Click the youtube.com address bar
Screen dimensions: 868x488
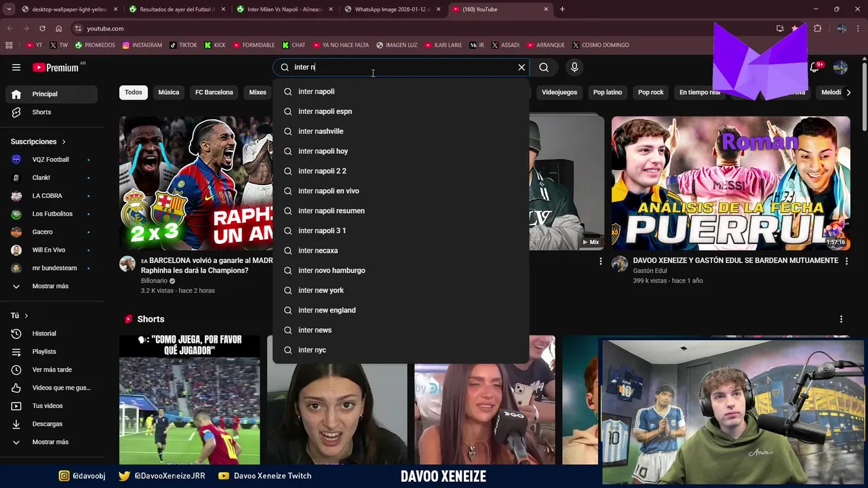[420, 28]
